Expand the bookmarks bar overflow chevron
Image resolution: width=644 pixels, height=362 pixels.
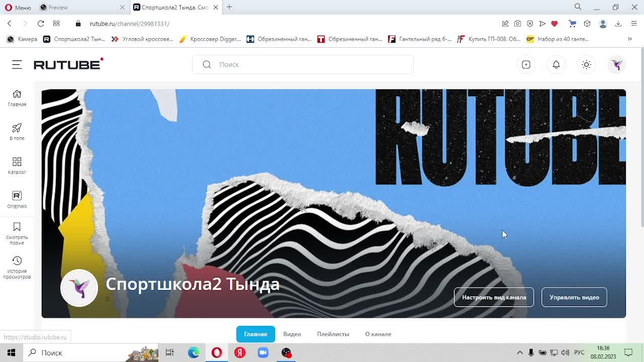[x=629, y=39]
